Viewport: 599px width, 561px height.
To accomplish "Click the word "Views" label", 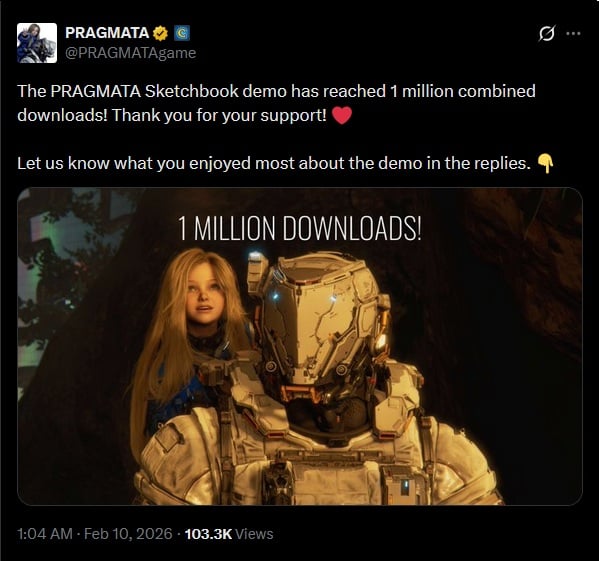I will click(x=254, y=534).
